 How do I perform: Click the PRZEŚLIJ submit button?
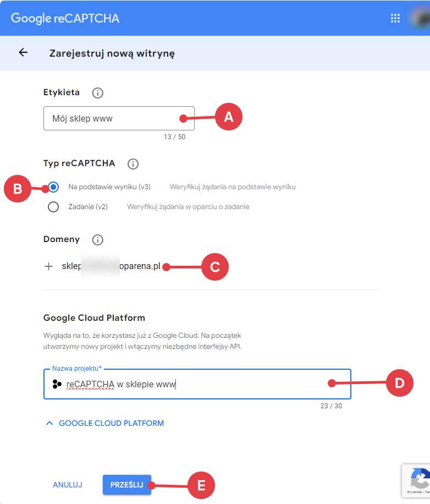[127, 485]
